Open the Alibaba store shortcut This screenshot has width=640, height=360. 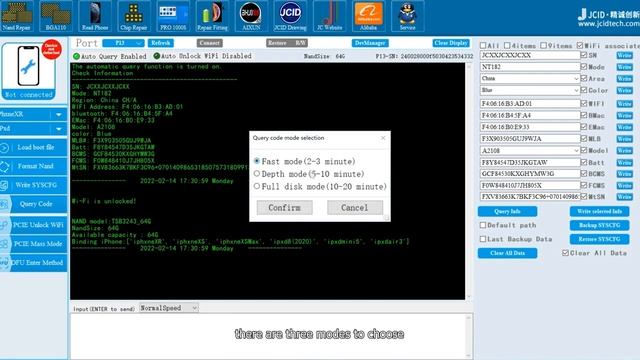369,16
